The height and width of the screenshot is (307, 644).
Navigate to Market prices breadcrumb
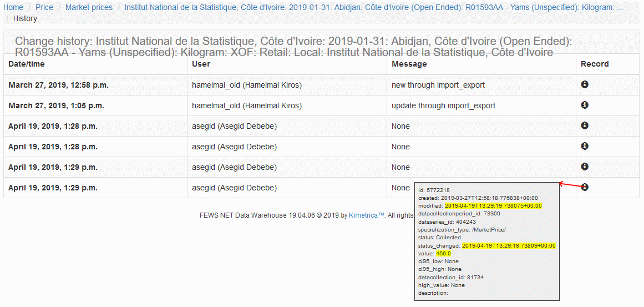coord(89,7)
